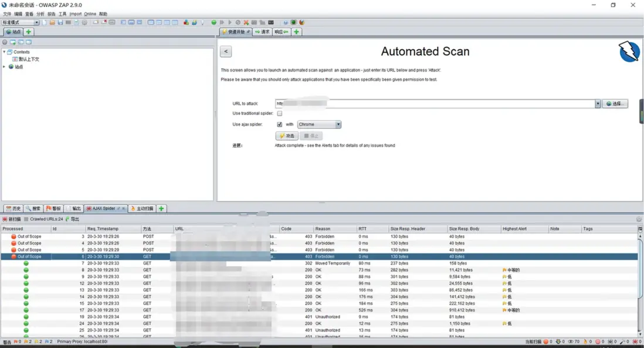Click the Primary Proxy status text

[82, 342]
